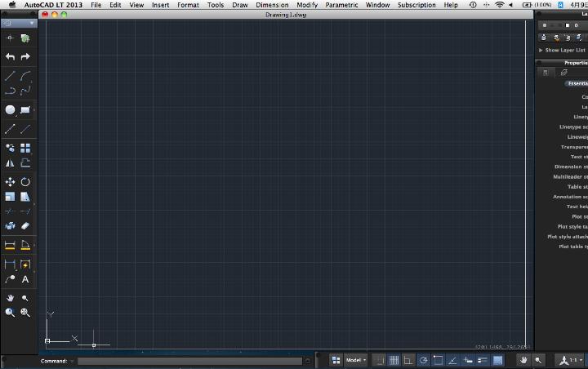Open the tool palette workflow dropdown at top

(x=18, y=23)
